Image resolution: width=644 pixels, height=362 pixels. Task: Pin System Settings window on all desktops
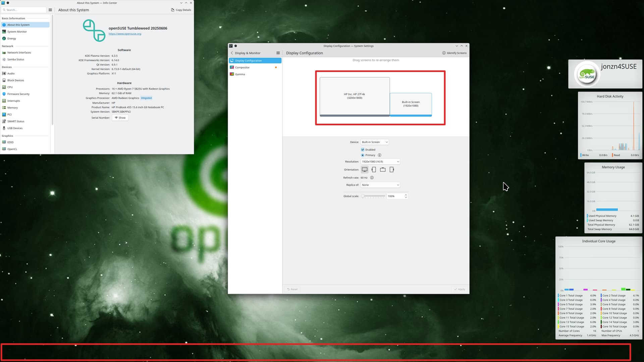(236, 46)
